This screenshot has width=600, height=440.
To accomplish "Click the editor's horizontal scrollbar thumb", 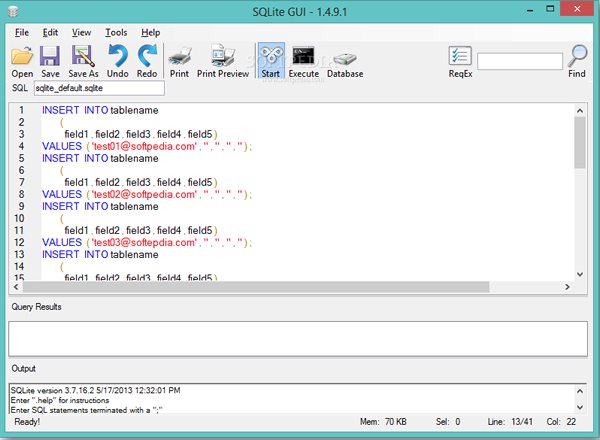I will coord(256,287).
